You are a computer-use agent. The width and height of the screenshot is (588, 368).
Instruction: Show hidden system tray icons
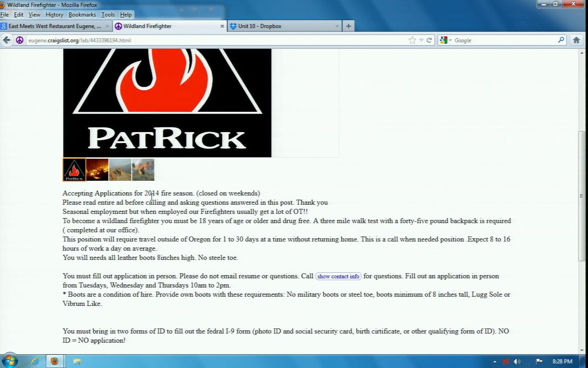click(495, 362)
